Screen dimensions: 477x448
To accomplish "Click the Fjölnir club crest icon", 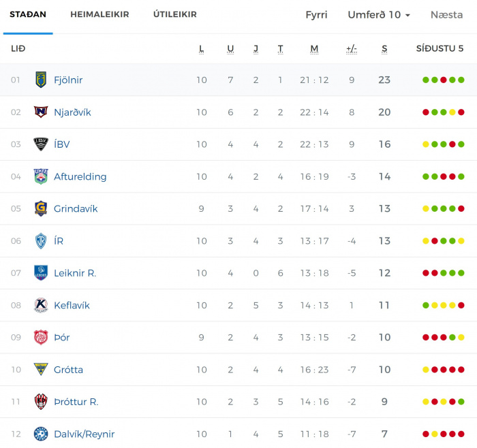I will tap(41, 80).
